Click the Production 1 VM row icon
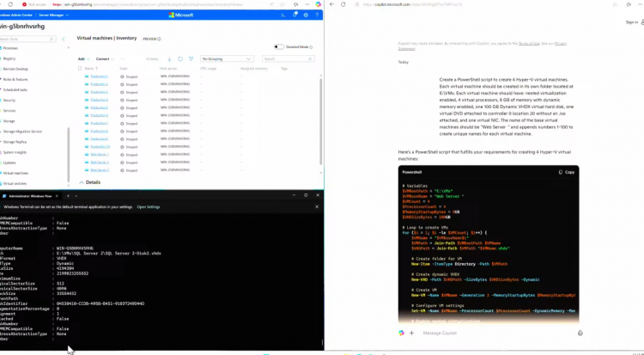Image resolution: width=644 pixels, height=355 pixels. [87, 77]
